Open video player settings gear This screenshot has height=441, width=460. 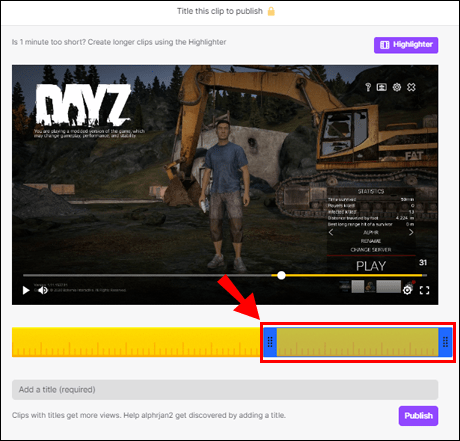point(407,290)
